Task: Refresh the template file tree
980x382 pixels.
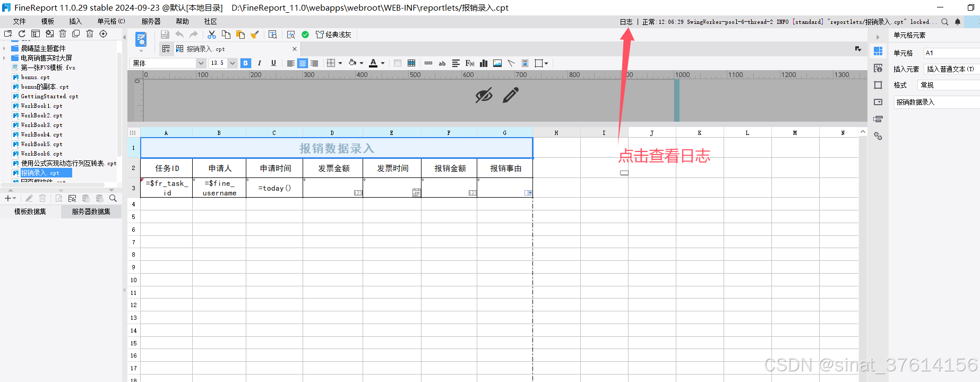Action: (x=22, y=34)
